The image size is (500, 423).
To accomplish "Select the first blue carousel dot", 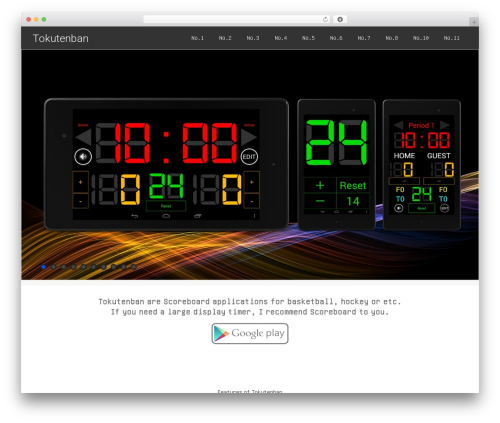I will click(44, 267).
